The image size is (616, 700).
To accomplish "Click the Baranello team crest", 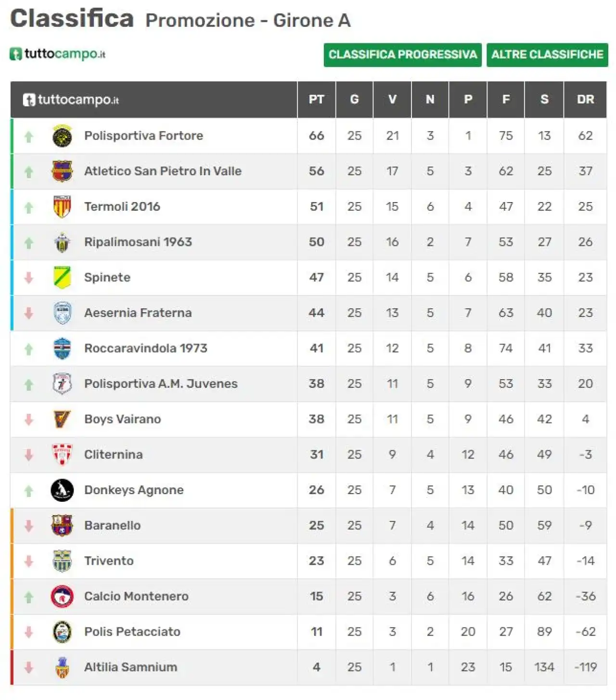I will pyautogui.click(x=62, y=525).
